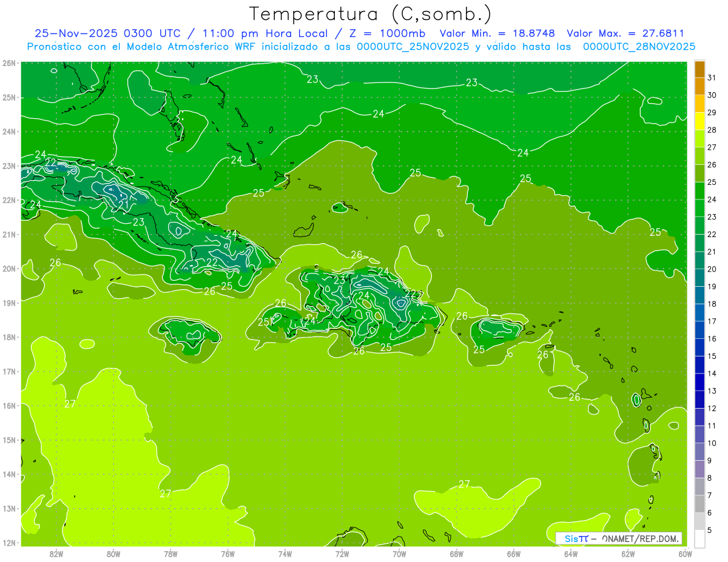Click the 60W longitude axis label
Viewport: 728px width, 562px height.
pos(685,554)
